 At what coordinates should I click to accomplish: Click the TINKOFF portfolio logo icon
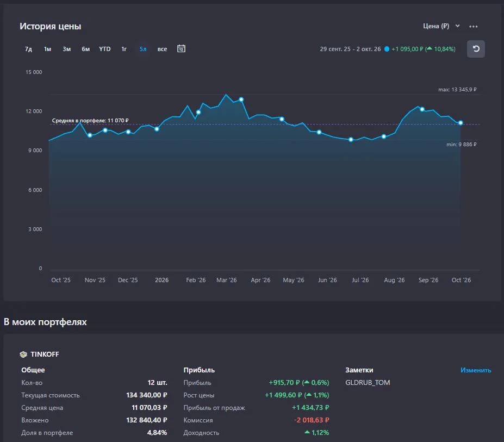[23, 354]
